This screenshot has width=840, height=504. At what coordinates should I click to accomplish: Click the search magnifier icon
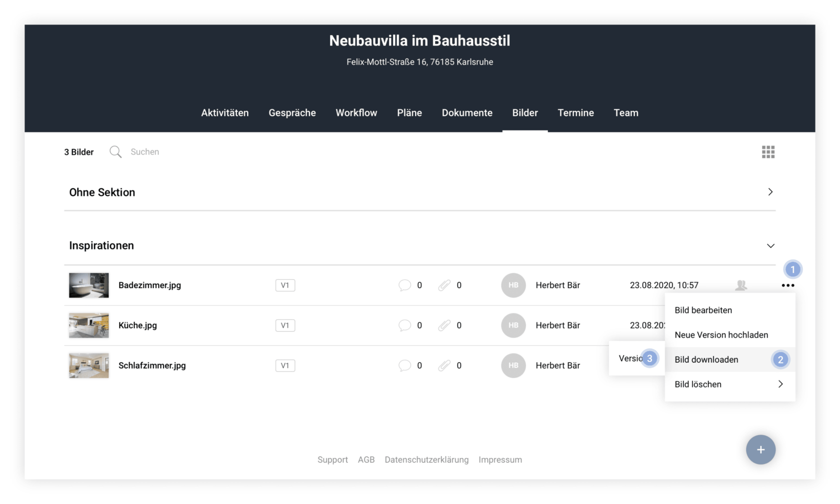tap(115, 152)
